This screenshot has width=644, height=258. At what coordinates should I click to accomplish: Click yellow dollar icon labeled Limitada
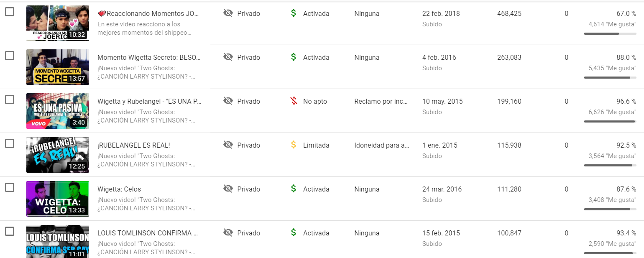(294, 145)
